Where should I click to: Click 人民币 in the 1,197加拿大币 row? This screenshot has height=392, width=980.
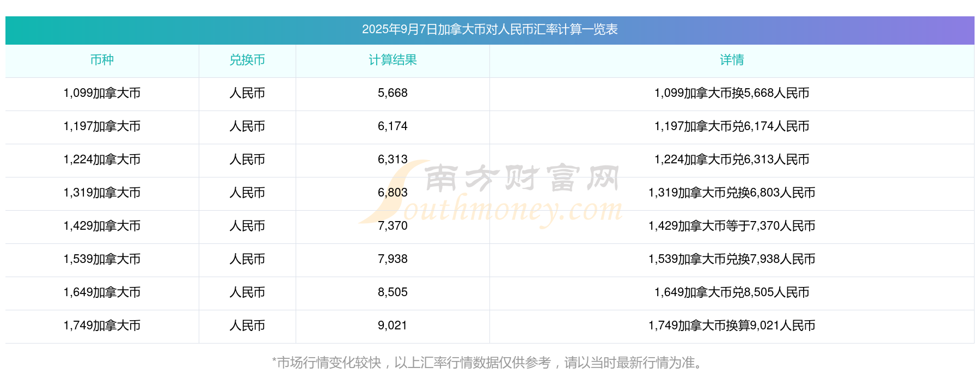(x=247, y=126)
